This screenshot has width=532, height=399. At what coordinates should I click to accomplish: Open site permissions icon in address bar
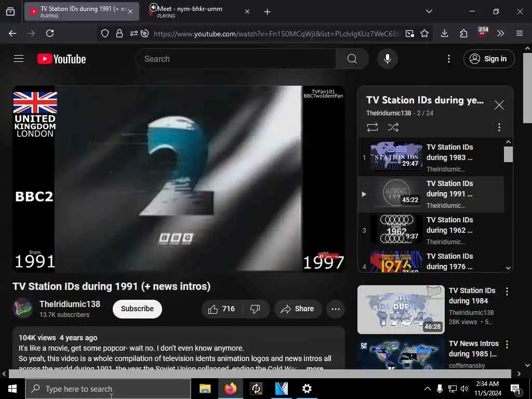[x=134, y=33]
